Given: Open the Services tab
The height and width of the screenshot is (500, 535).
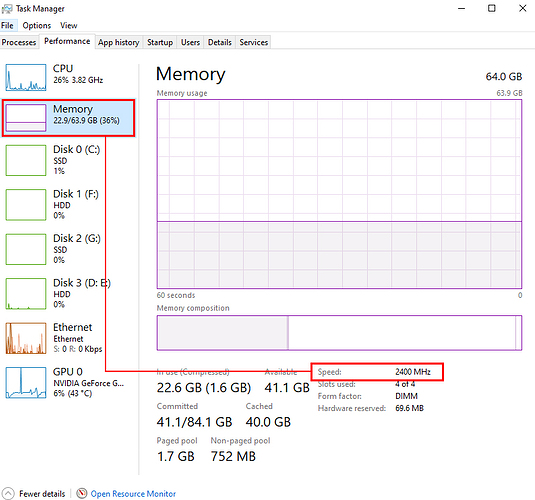Looking at the screenshot, I should (254, 42).
